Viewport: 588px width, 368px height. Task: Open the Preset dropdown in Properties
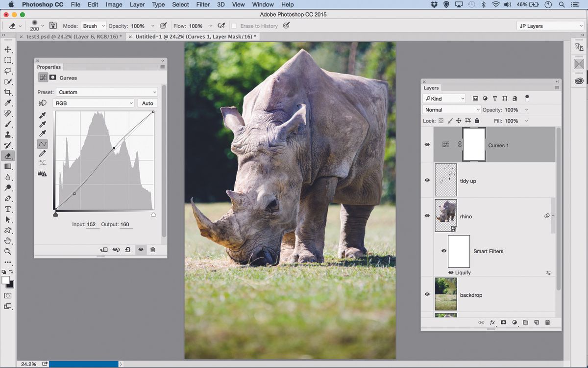pos(107,92)
